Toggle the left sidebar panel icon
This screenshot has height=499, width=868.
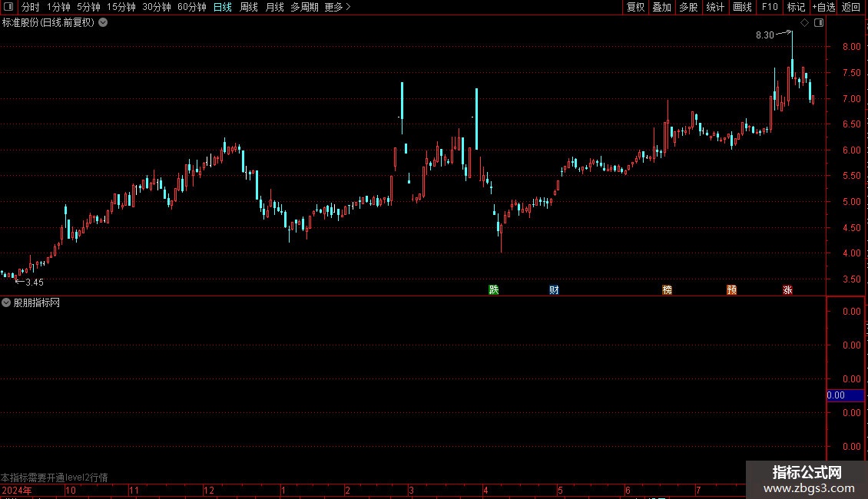coord(8,7)
